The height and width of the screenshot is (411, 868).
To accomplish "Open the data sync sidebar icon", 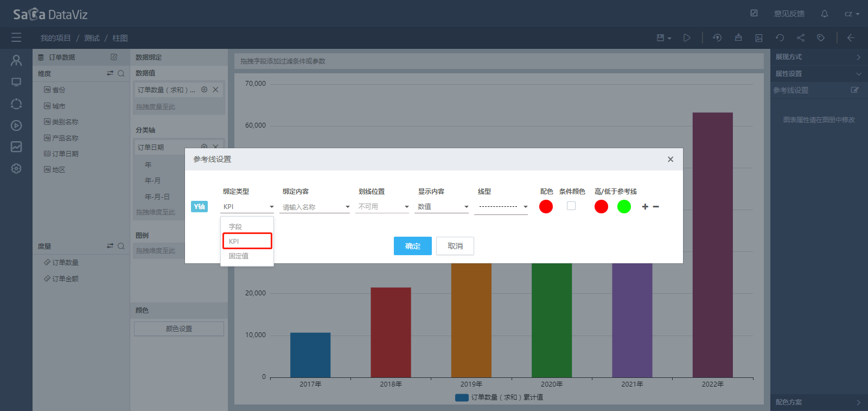I will pyautogui.click(x=16, y=104).
